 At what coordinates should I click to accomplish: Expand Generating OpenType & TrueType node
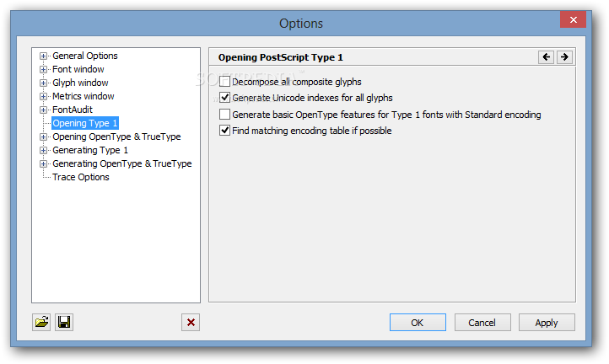point(44,163)
